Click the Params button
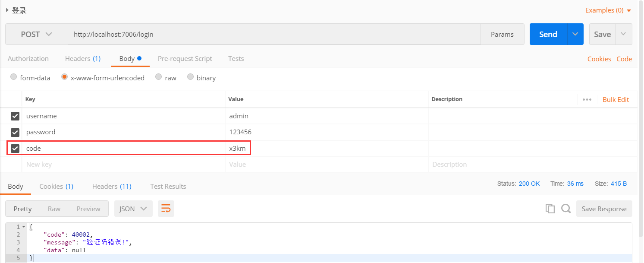 pos(503,34)
